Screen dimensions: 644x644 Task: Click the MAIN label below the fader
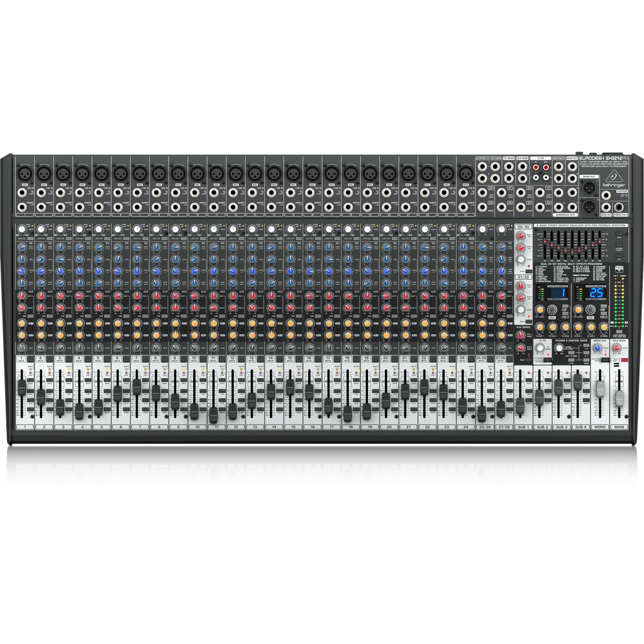click(619, 427)
